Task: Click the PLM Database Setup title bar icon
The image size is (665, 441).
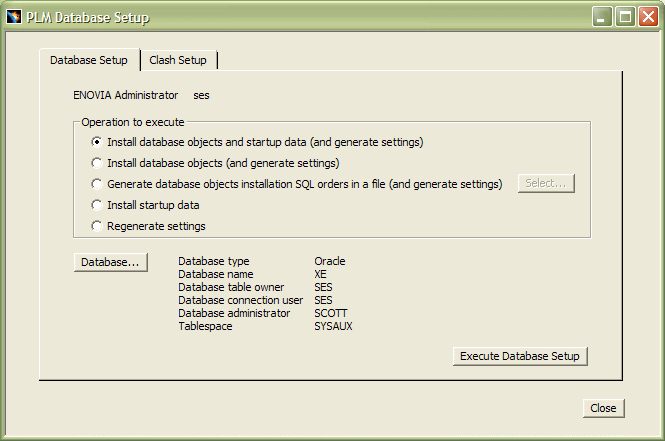Action: pyautogui.click(x=13, y=17)
